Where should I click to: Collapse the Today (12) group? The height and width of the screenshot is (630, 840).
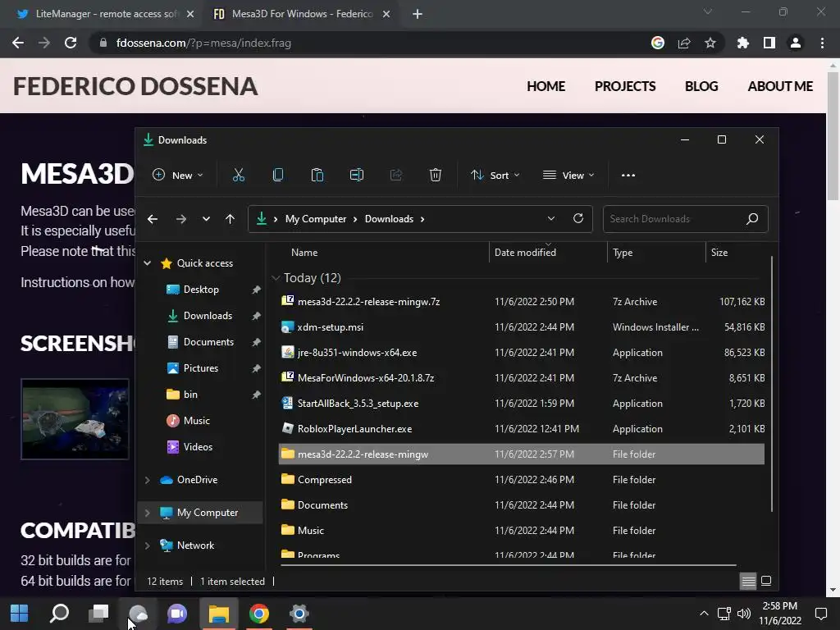click(276, 278)
